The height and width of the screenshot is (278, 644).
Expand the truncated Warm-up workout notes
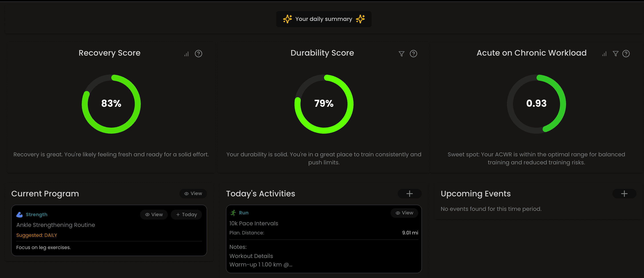pos(261,265)
